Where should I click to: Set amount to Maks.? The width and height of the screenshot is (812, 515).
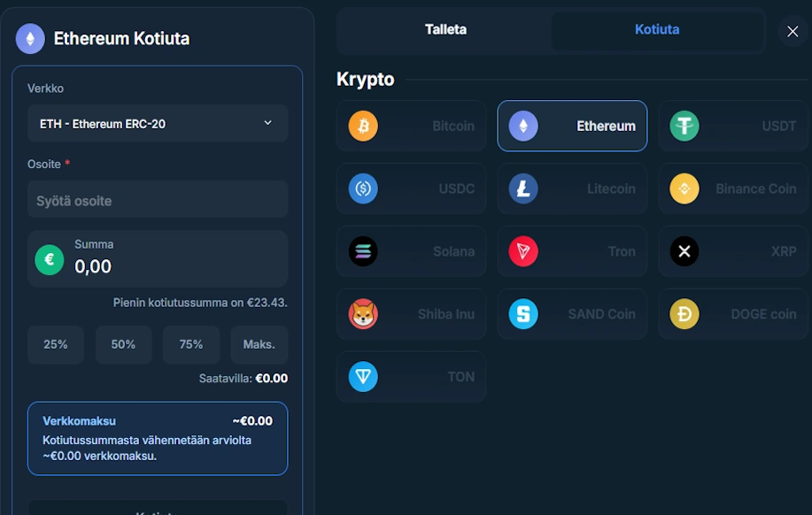click(259, 345)
